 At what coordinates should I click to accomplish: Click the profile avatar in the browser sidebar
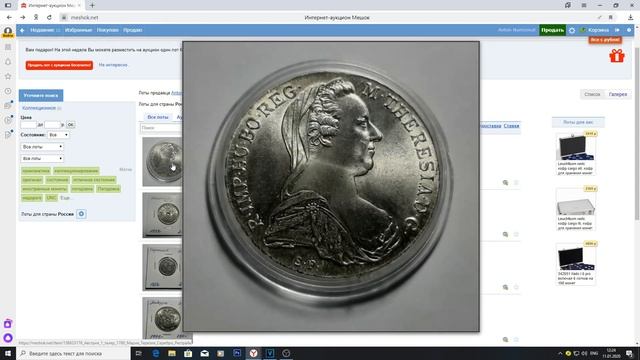pyautogui.click(x=8, y=32)
